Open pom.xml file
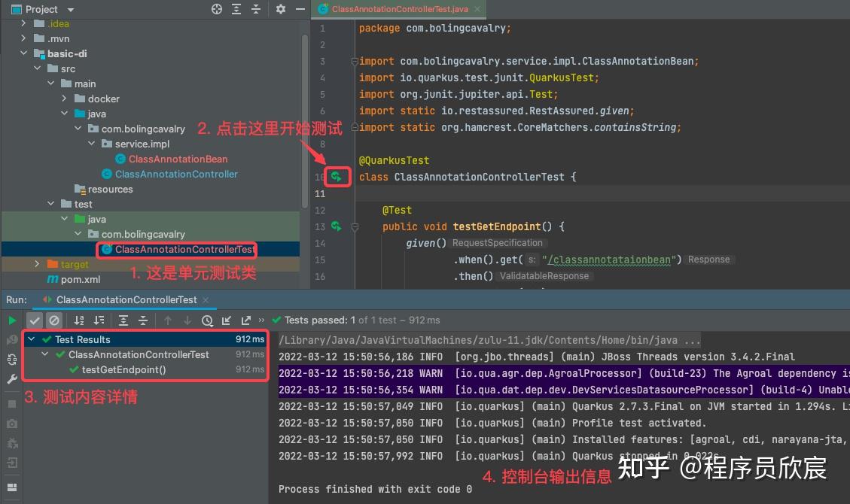Screen dimensions: 850x504 pos(81,279)
